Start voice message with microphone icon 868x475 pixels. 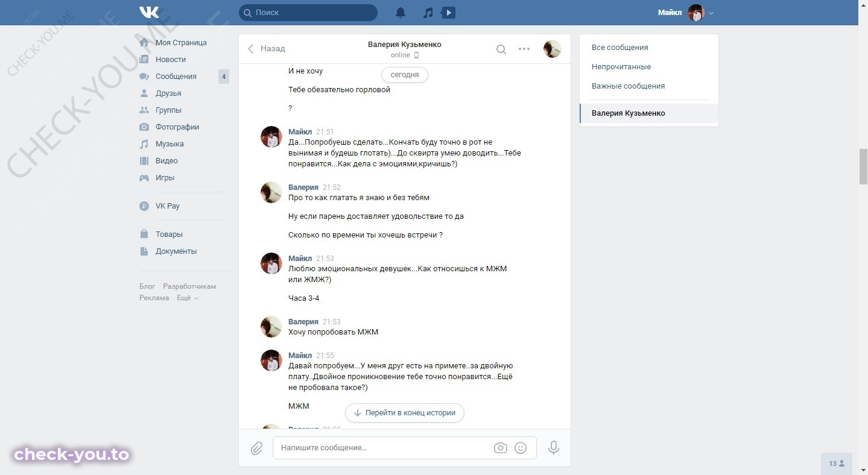tap(554, 448)
